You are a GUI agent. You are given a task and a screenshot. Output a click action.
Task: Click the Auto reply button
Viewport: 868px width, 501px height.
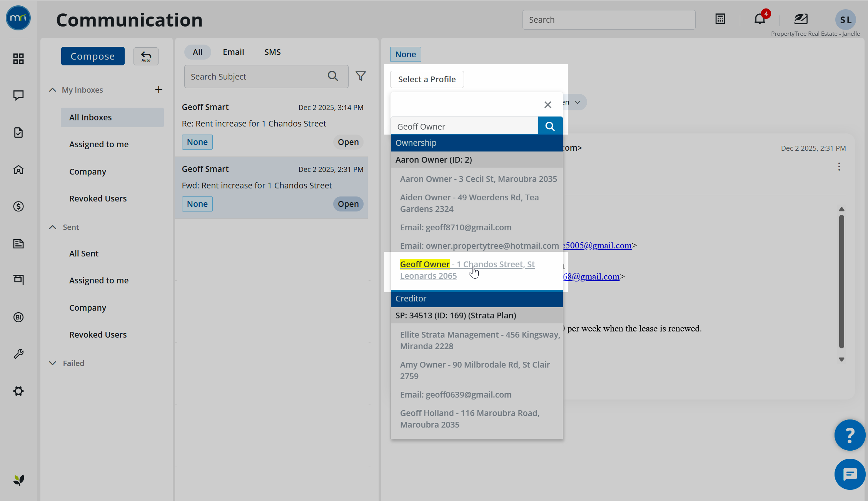point(146,56)
